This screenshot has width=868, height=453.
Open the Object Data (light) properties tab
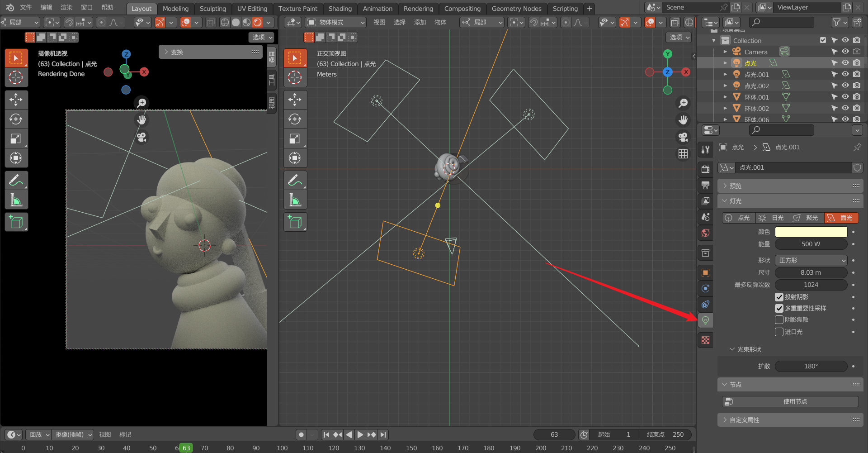[x=705, y=320]
